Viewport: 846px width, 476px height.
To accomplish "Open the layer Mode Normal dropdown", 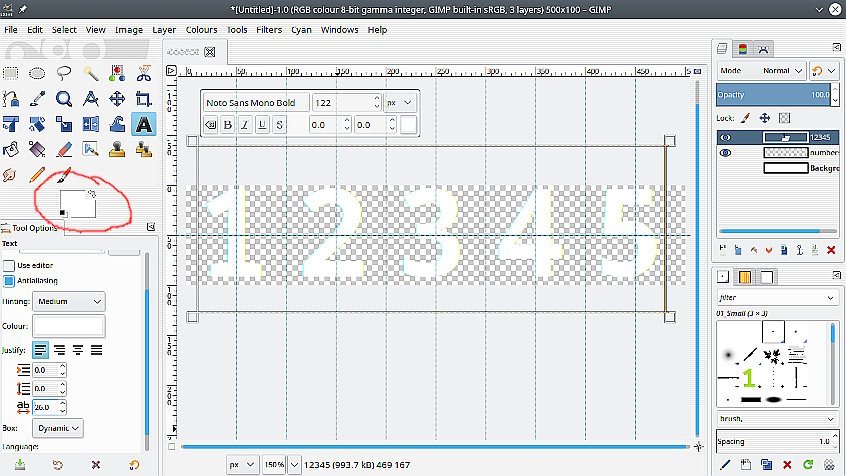I will (762, 71).
